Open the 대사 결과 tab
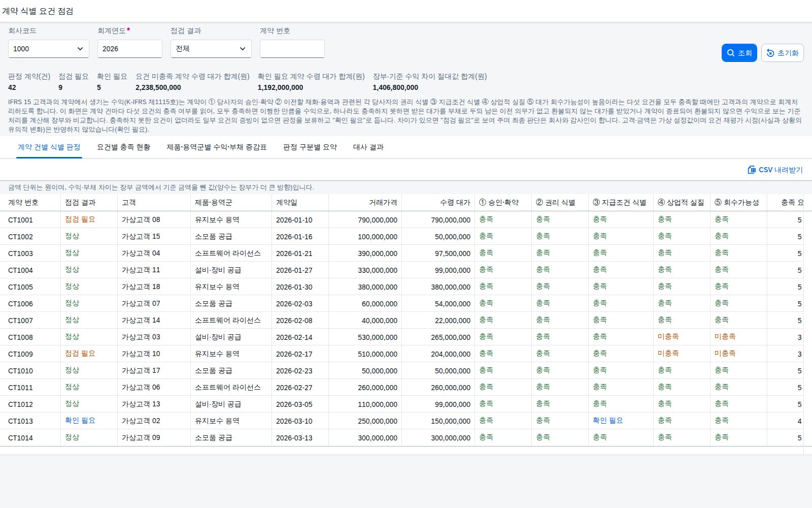The image size is (812, 508). pyautogui.click(x=368, y=147)
